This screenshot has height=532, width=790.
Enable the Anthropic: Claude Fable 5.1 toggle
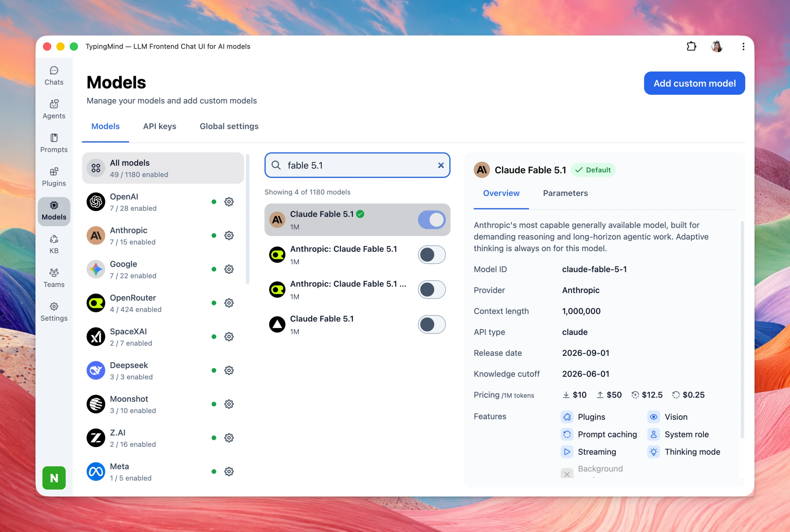point(432,255)
